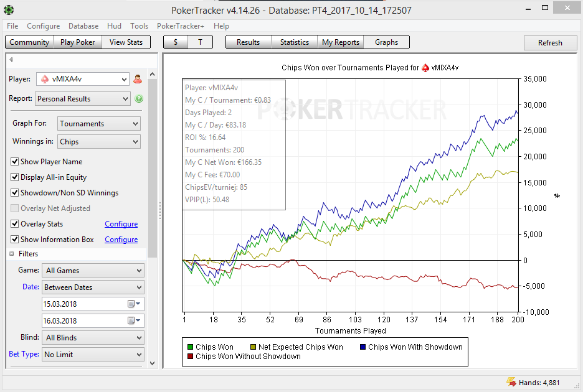
Task: Select the T tournaments button
Action: [x=200, y=42]
